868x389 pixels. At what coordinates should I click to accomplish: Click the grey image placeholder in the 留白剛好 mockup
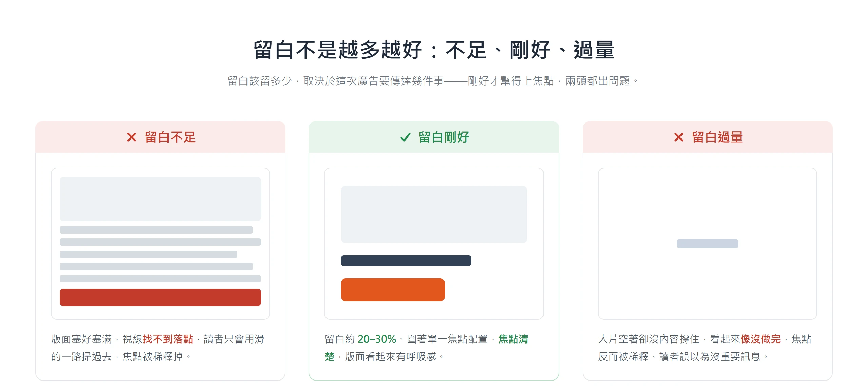434,215
